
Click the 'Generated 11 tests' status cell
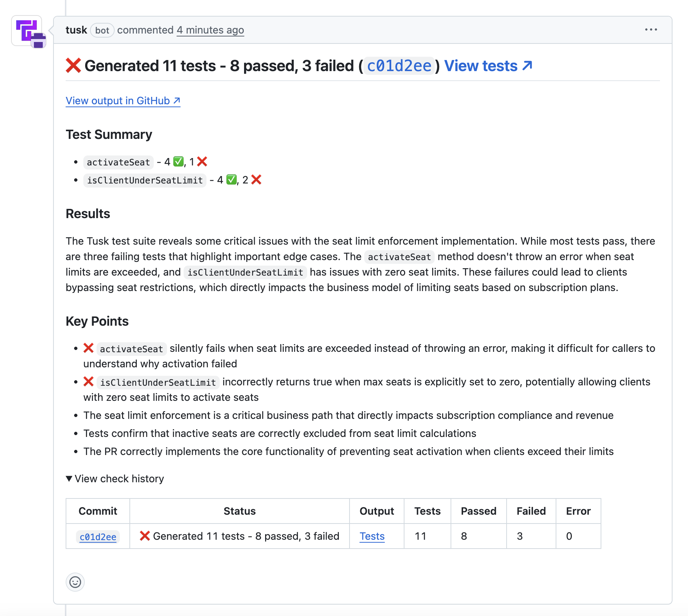click(240, 536)
